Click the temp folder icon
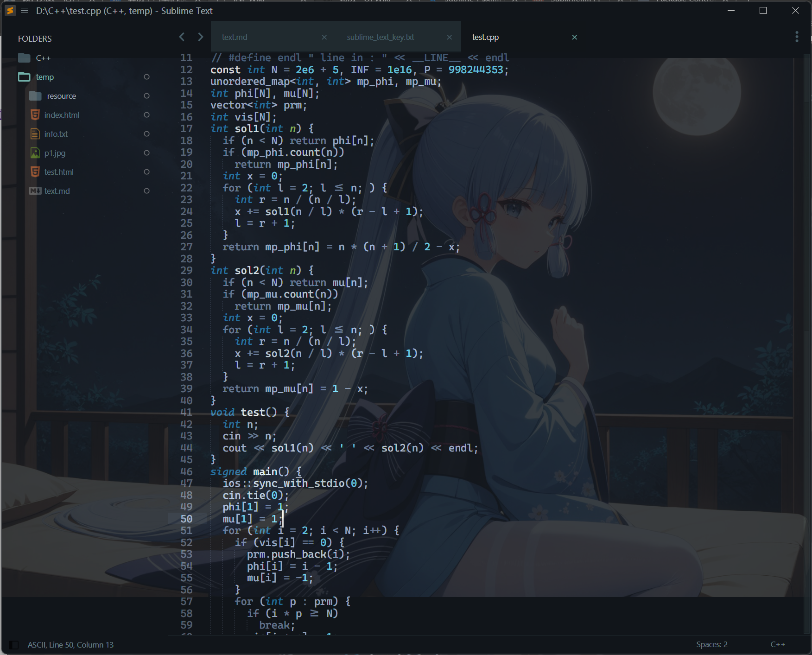 pos(24,76)
